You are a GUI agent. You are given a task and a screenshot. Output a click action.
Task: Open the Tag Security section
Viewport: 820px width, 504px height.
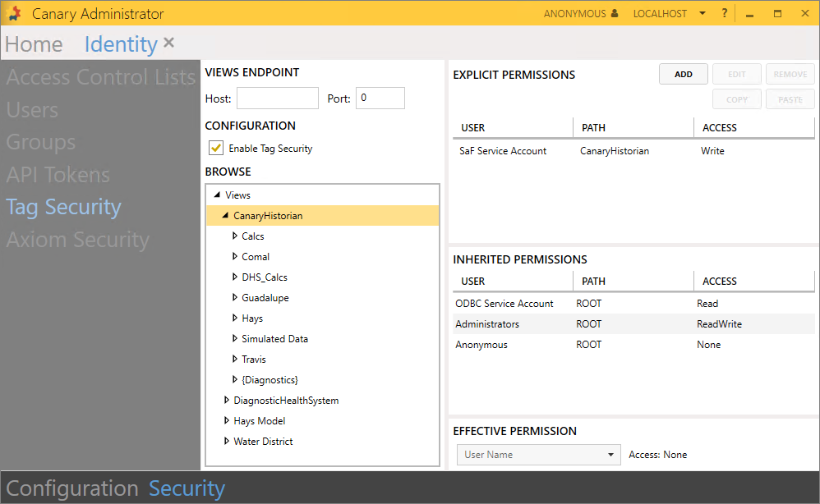coord(64,208)
